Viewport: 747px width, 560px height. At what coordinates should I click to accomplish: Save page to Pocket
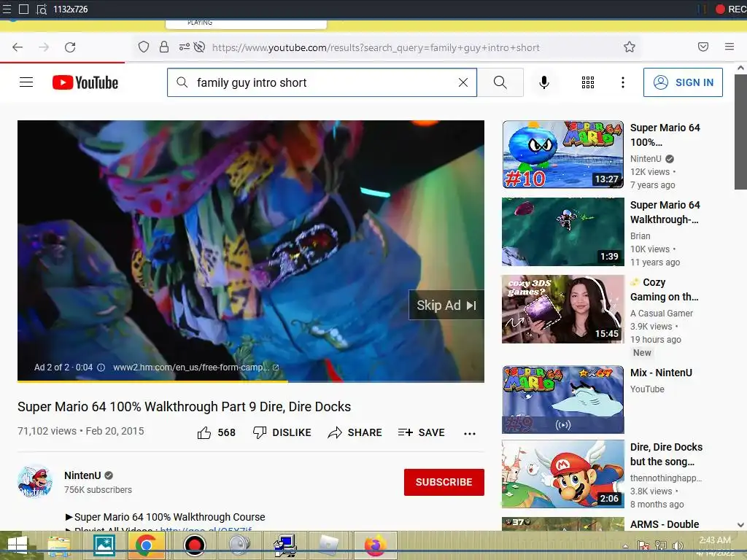(703, 47)
